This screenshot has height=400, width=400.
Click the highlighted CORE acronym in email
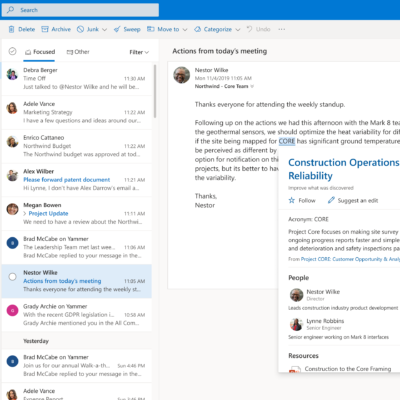click(x=287, y=141)
